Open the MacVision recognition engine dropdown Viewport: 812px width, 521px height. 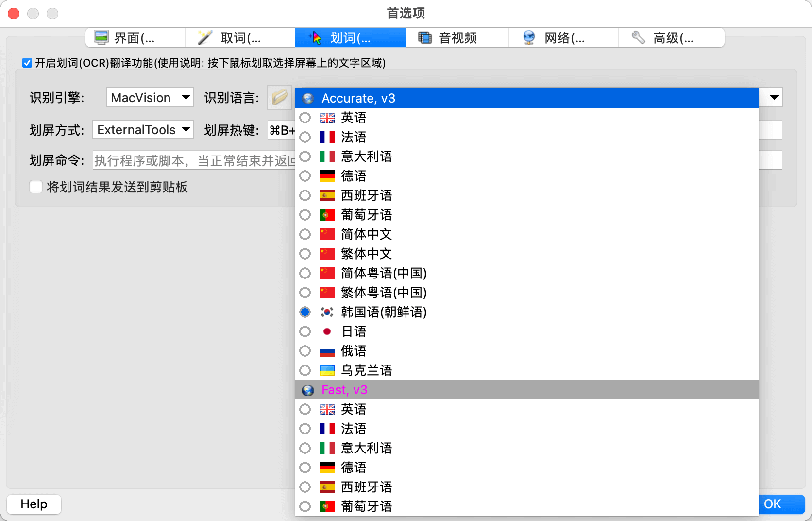[x=150, y=97]
